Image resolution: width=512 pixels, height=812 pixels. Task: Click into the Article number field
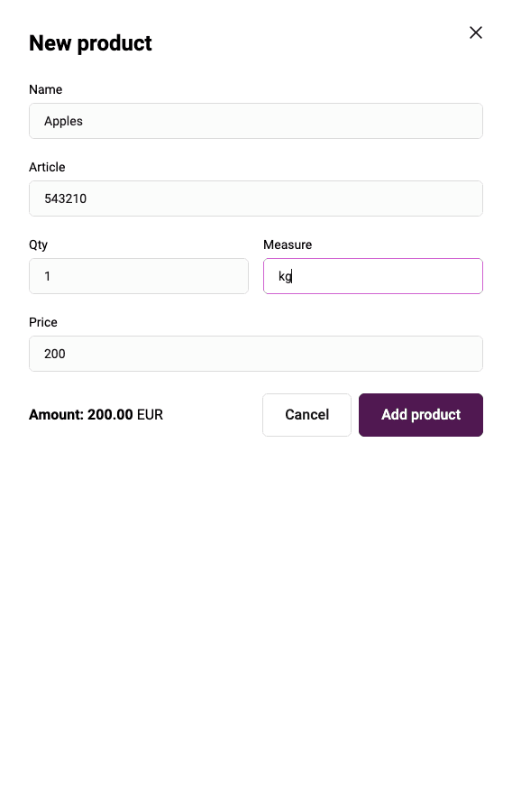click(x=255, y=198)
